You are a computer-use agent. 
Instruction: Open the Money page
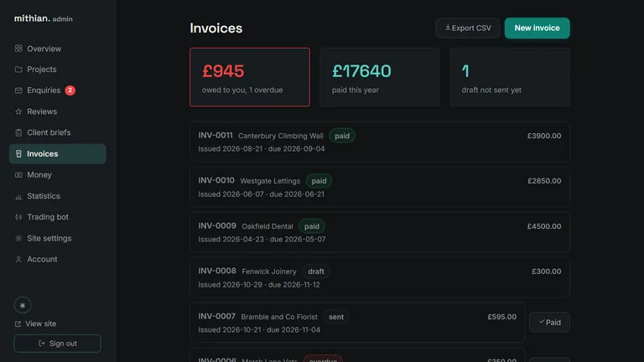tap(58, 175)
